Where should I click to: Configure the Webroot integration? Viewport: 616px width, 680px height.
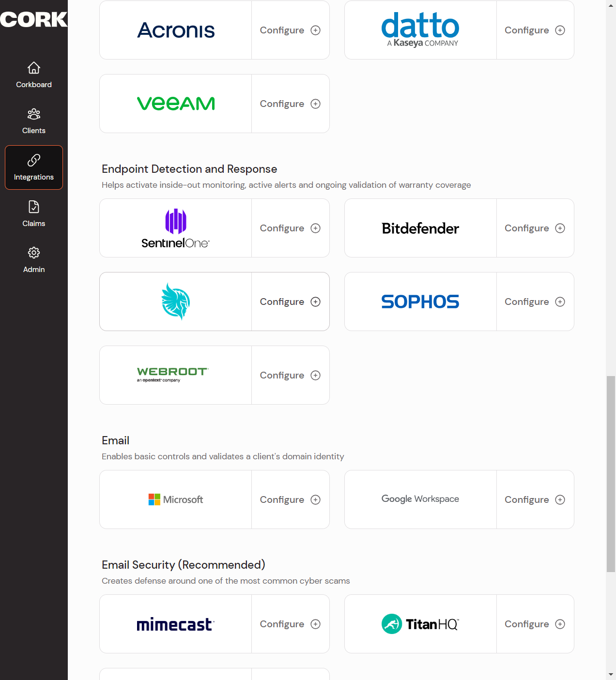point(290,375)
